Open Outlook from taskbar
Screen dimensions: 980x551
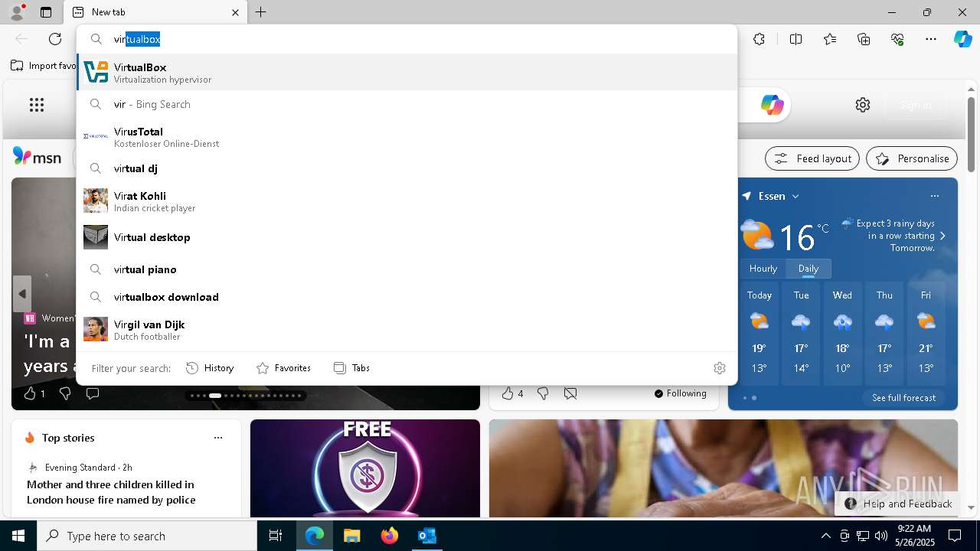[426, 536]
